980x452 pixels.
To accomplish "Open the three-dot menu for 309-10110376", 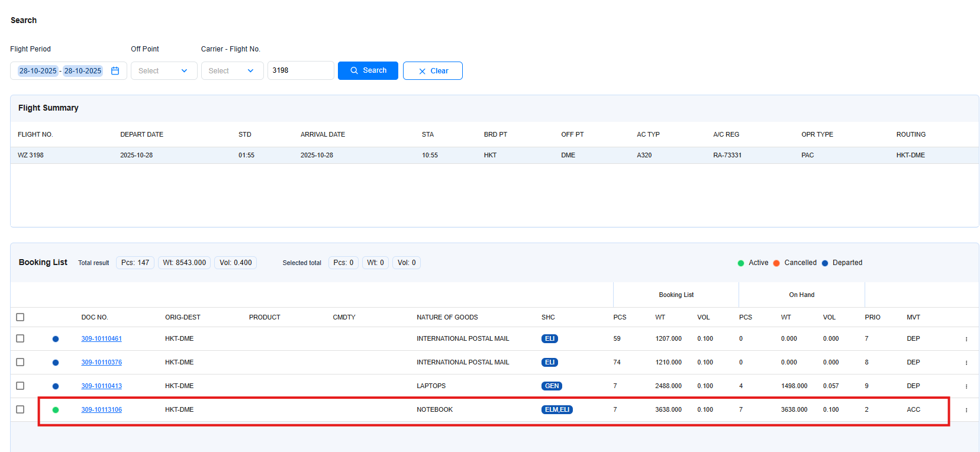I will [966, 363].
